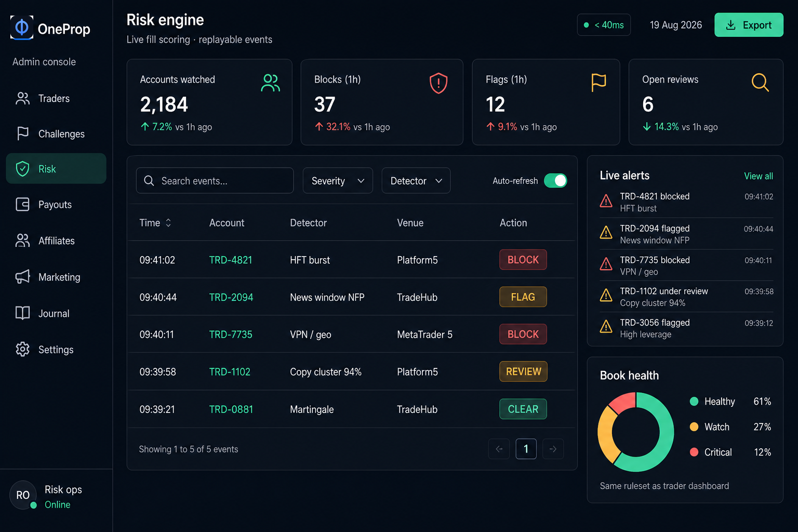798x532 pixels.
Task: Click the Watch yellow legend dot
Action: click(x=694, y=427)
